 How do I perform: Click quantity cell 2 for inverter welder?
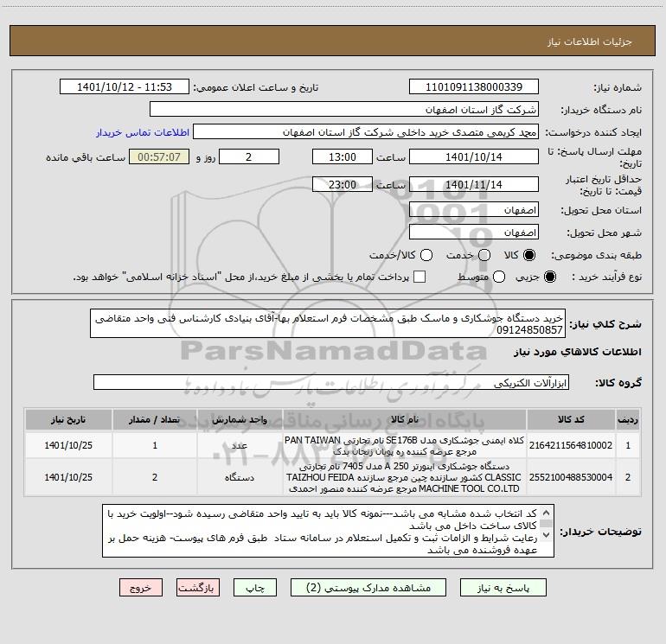click(155, 477)
